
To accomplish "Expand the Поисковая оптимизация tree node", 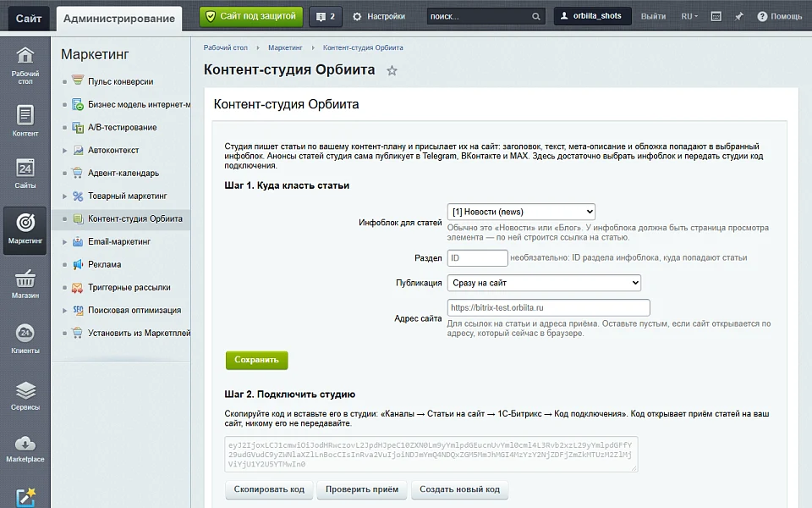I will (65, 310).
